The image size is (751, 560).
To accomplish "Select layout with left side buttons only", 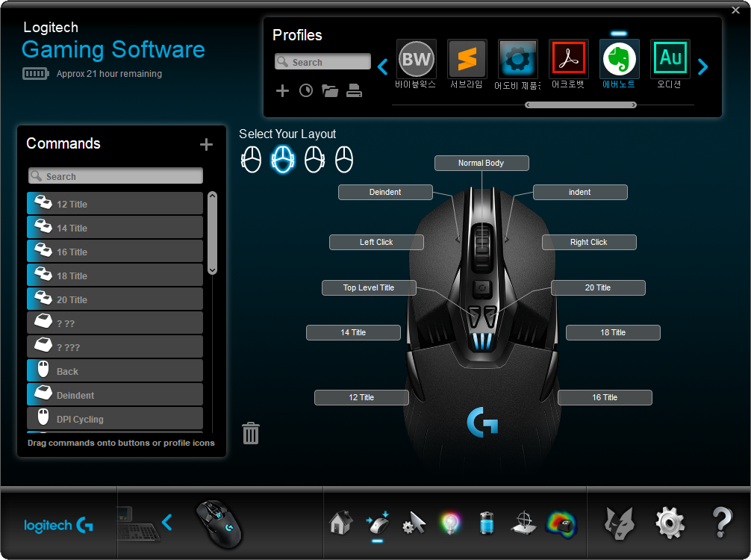I will pyautogui.click(x=252, y=159).
